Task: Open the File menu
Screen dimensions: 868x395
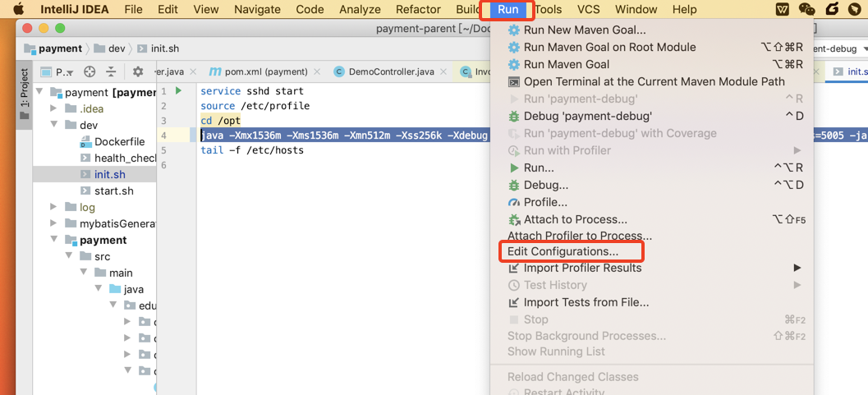Action: pos(133,9)
